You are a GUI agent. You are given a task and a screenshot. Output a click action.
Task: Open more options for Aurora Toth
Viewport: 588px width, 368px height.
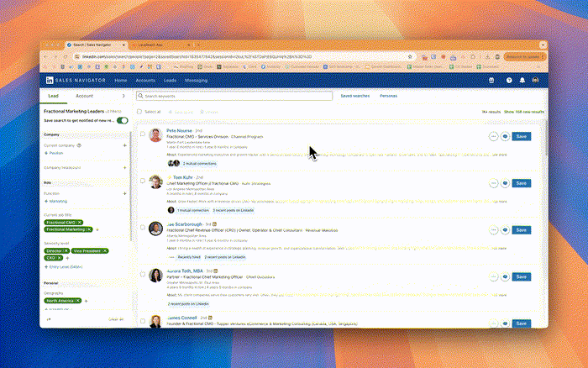coord(494,277)
